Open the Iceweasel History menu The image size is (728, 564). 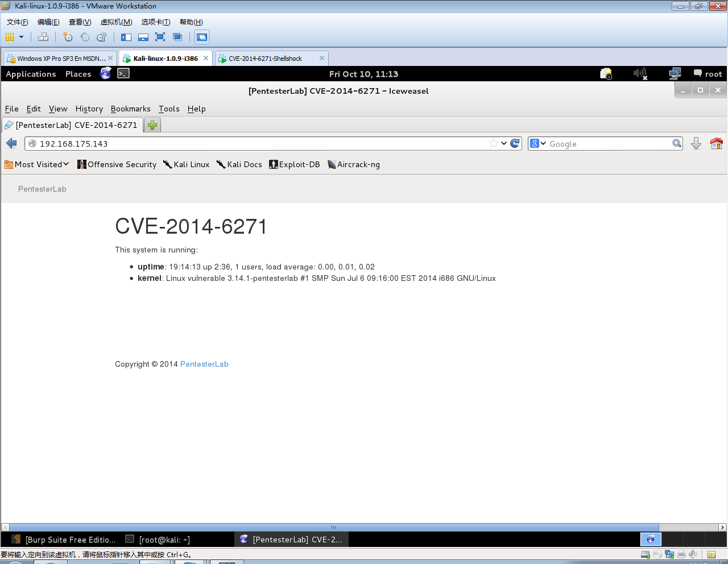coord(89,109)
